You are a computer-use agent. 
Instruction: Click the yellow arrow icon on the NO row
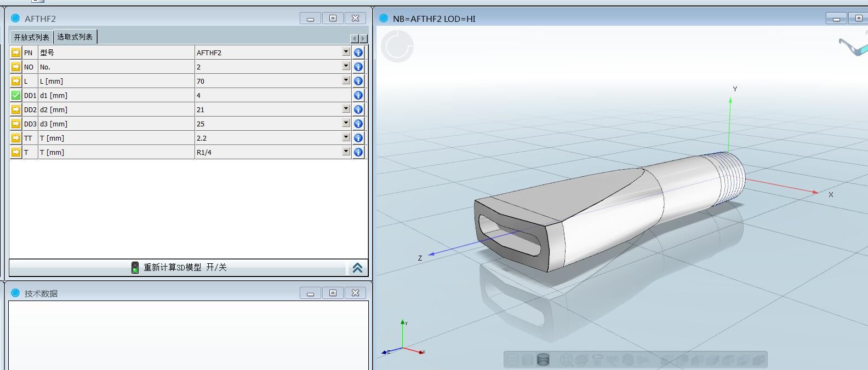pyautogui.click(x=16, y=67)
